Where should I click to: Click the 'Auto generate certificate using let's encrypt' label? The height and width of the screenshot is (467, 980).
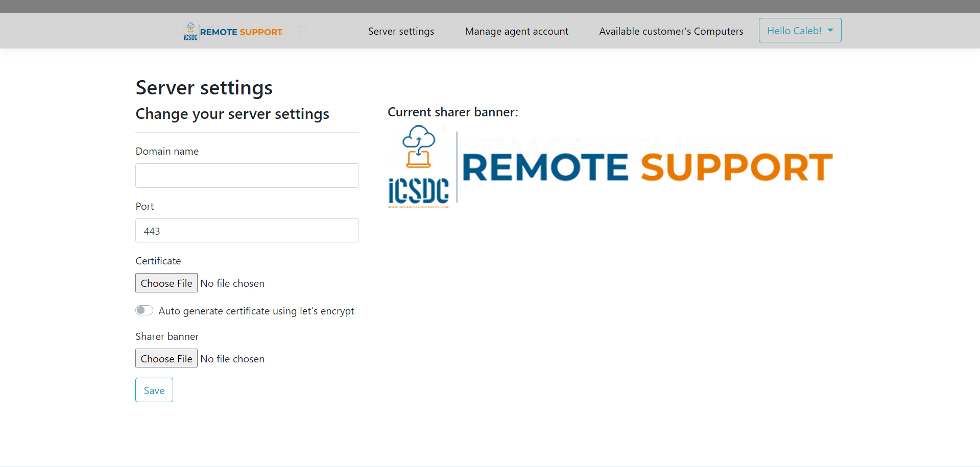tap(256, 311)
